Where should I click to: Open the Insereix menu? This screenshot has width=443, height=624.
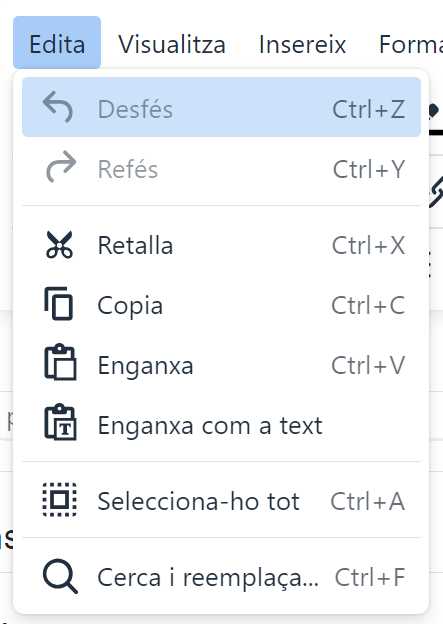tap(302, 44)
